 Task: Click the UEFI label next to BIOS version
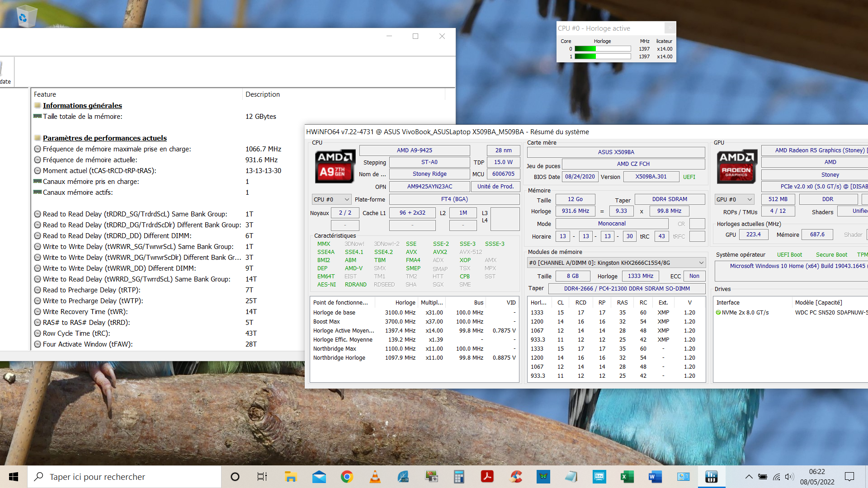(x=689, y=177)
